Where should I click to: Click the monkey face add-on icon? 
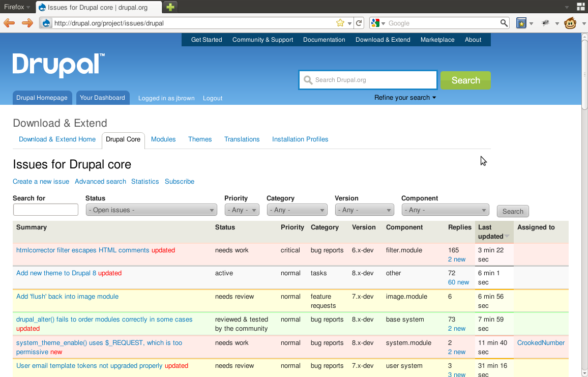pyautogui.click(x=570, y=23)
